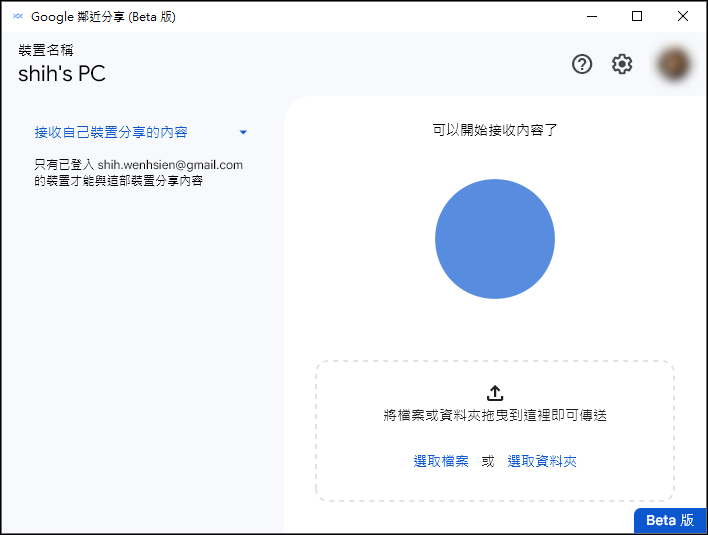This screenshot has height=535, width=708.
Task: Click the blue dropdown arrow next to visibility setting
Action: 243,132
